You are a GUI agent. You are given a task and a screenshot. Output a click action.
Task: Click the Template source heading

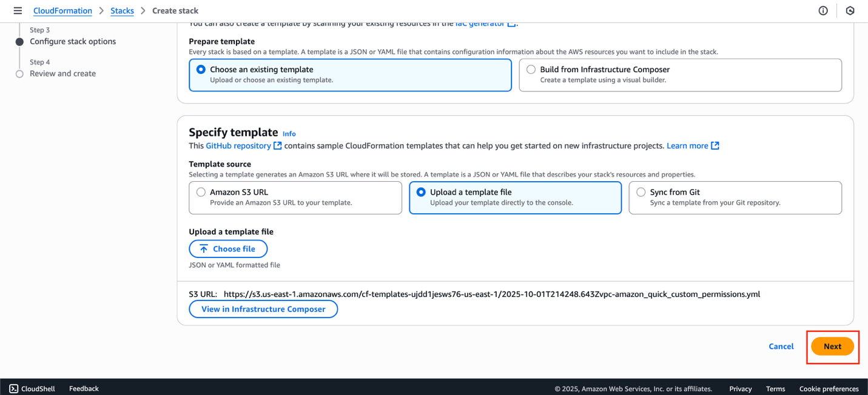220,164
